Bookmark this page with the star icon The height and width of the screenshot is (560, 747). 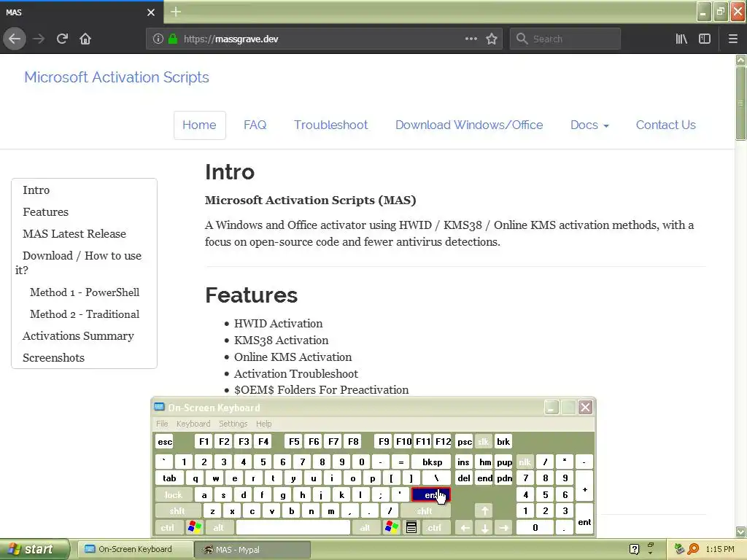[492, 39]
